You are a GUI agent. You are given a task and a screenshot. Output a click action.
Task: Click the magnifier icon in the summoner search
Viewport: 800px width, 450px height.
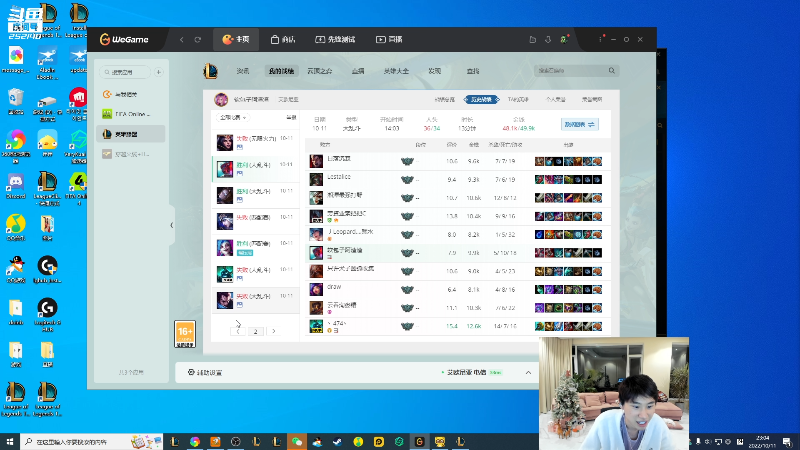(612, 70)
